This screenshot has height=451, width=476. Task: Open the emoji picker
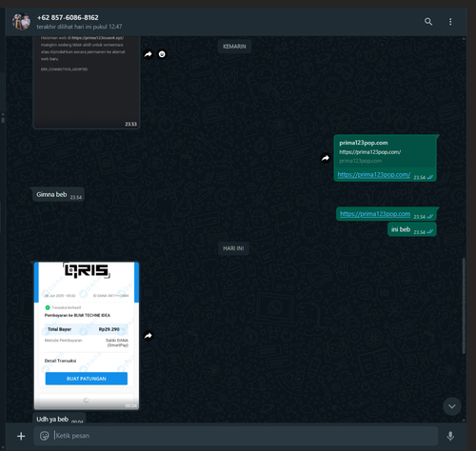click(45, 436)
